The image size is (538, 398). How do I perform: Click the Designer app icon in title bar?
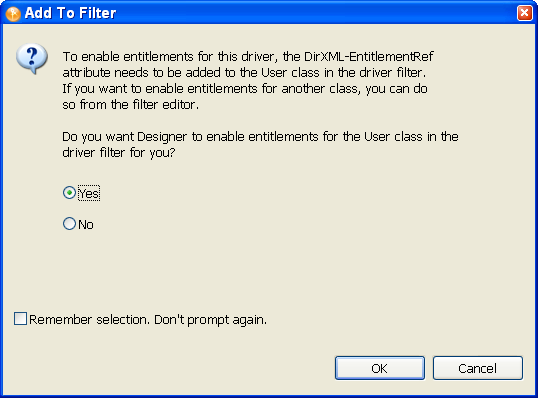coord(13,14)
